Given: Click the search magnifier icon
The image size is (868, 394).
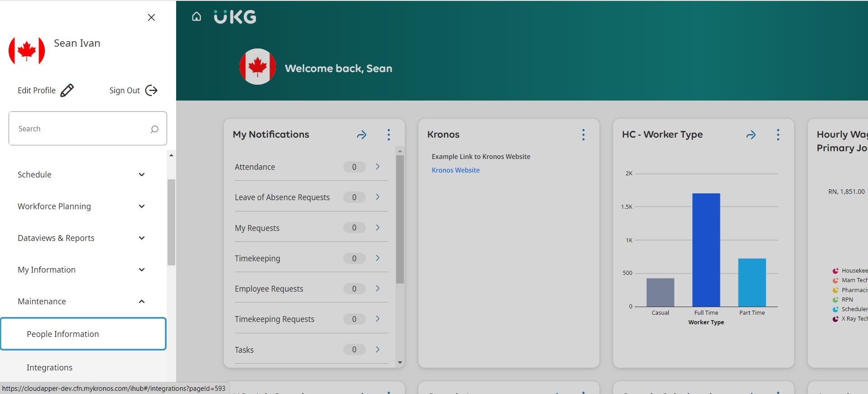Looking at the screenshot, I should [154, 129].
